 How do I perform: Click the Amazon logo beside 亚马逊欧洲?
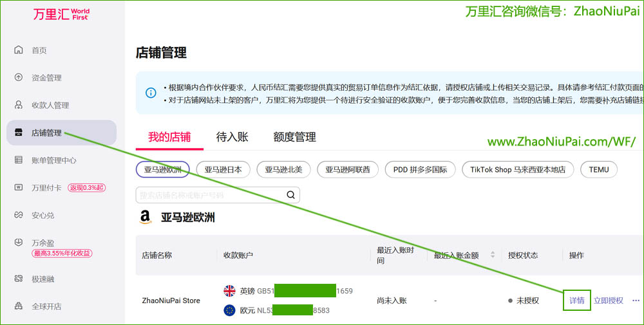(146, 217)
